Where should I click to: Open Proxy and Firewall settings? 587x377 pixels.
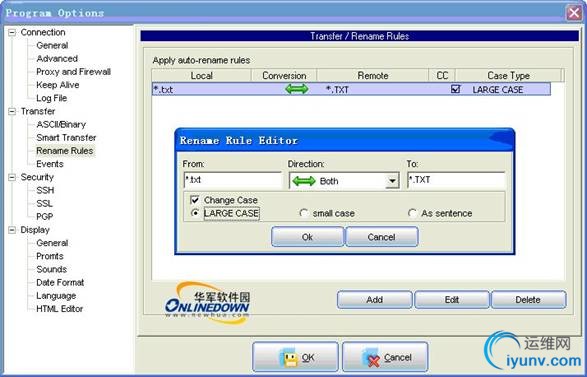pyautogui.click(x=73, y=72)
